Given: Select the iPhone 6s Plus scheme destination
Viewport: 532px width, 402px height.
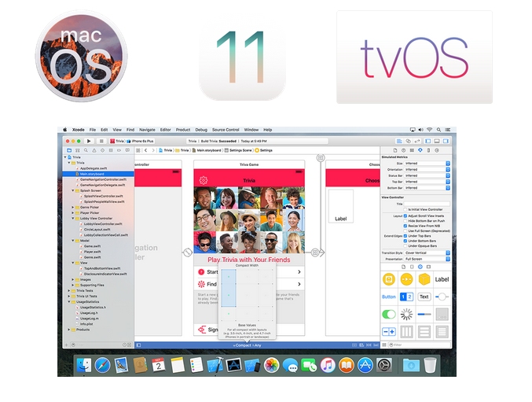Looking at the screenshot, I should [141, 141].
